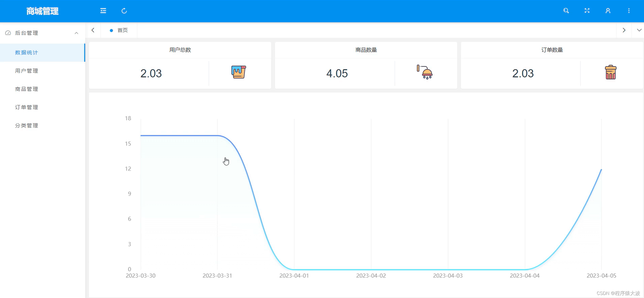The image size is (644, 298).
Task: Toggle the sidebar collapse menu icon
Action: [103, 11]
